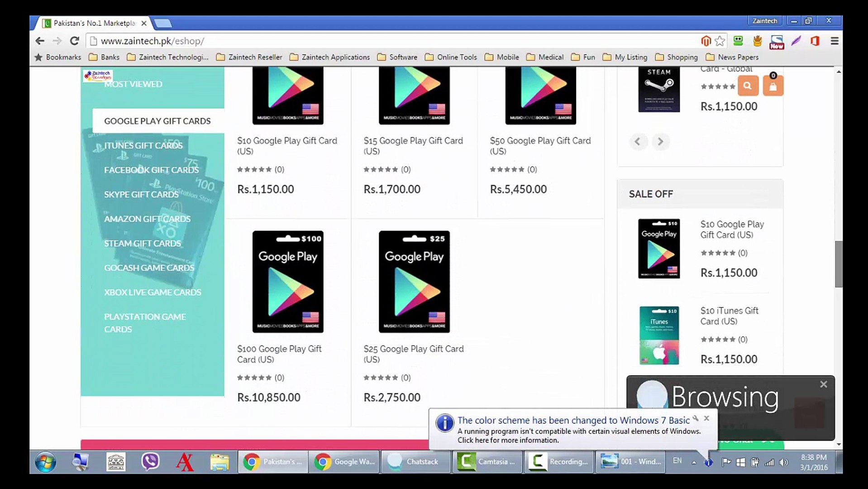The height and width of the screenshot is (489, 868).
Task: Click the orange search icon on Steam card
Action: pyautogui.click(x=748, y=86)
